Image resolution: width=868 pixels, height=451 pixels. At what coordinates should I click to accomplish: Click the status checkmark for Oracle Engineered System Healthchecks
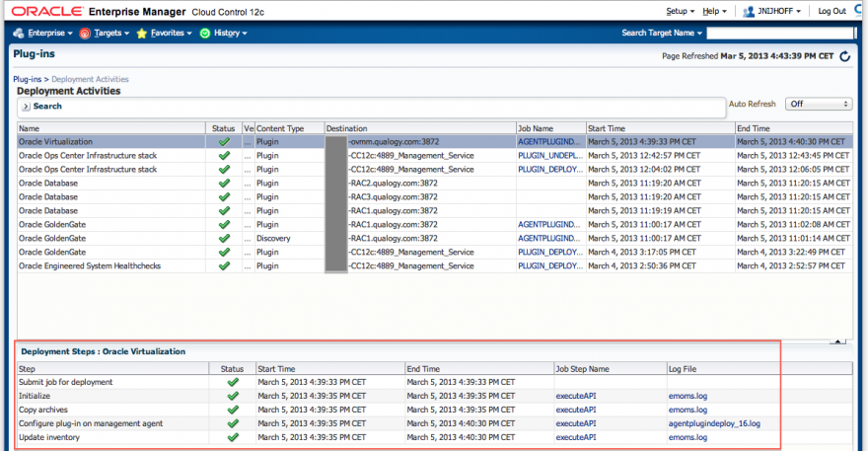(x=224, y=265)
